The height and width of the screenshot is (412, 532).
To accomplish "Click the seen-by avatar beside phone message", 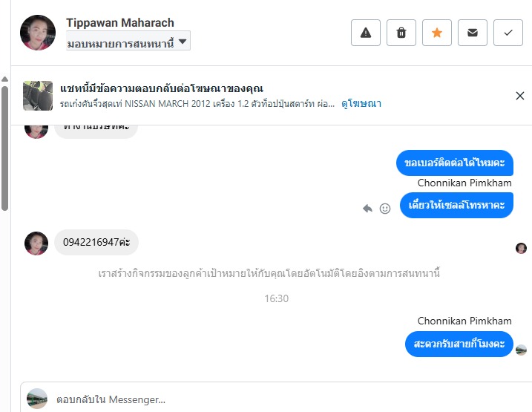I will coord(521,248).
